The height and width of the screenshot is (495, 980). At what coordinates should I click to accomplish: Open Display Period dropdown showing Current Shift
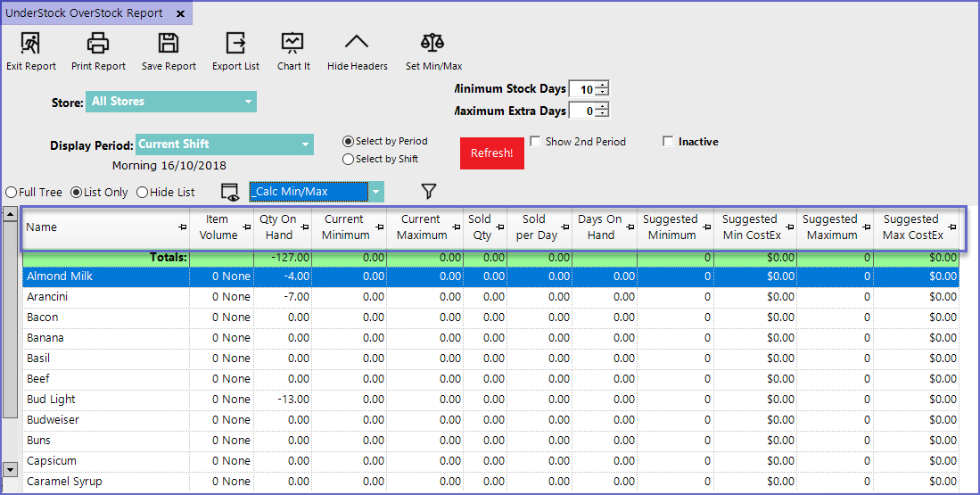[x=225, y=144]
